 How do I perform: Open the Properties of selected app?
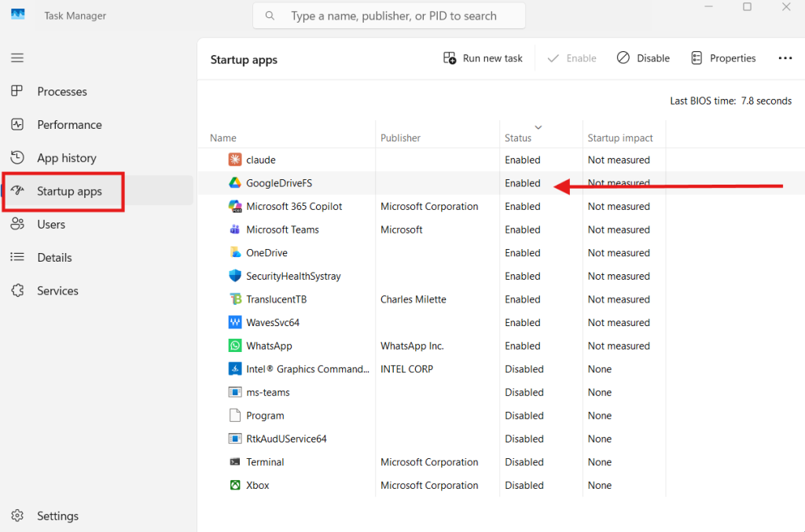pyautogui.click(x=722, y=57)
